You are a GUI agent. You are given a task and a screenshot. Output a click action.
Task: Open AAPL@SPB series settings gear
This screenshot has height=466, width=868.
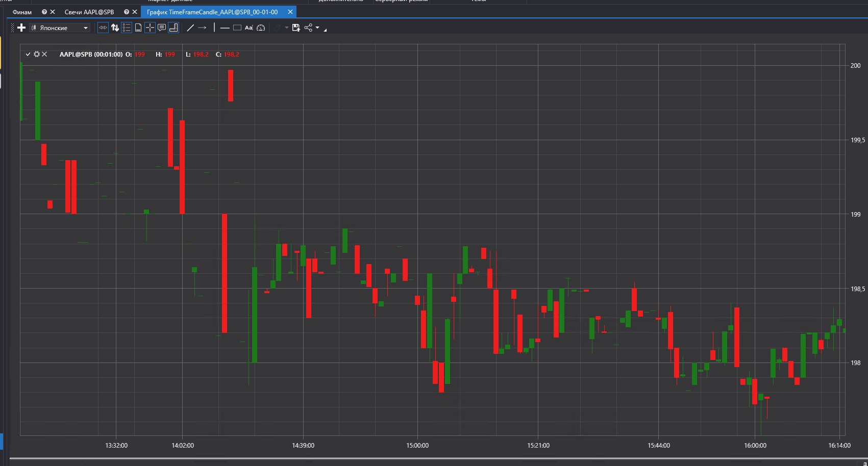(36, 54)
